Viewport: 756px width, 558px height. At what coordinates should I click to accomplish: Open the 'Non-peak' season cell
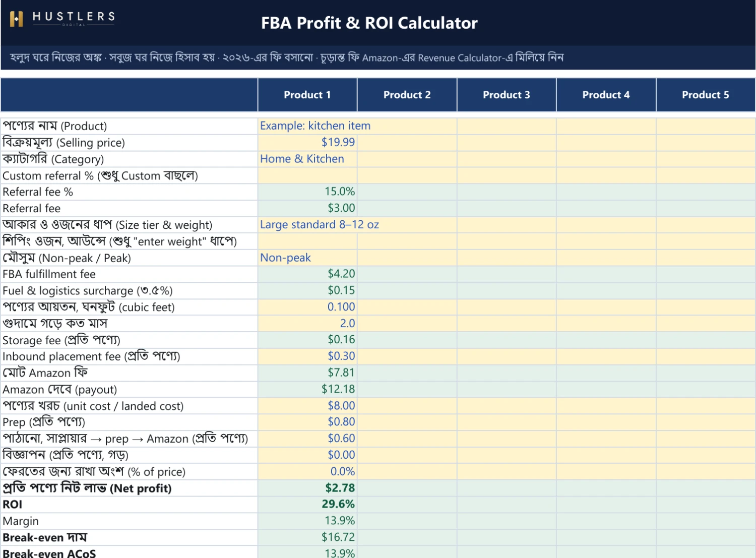(x=307, y=258)
